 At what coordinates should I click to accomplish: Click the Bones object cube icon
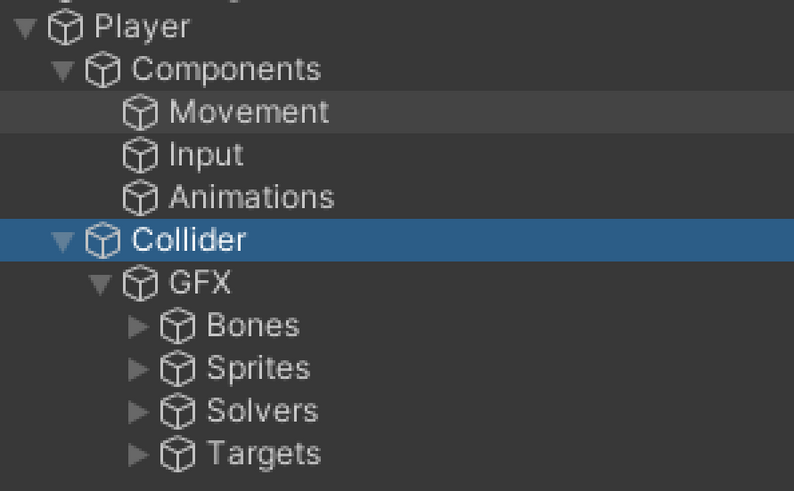pos(177,326)
